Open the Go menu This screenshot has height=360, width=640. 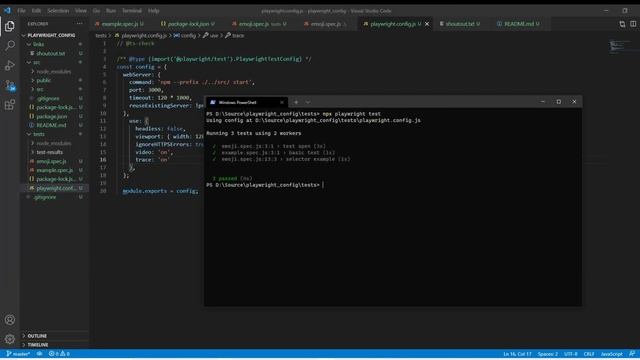click(x=96, y=11)
